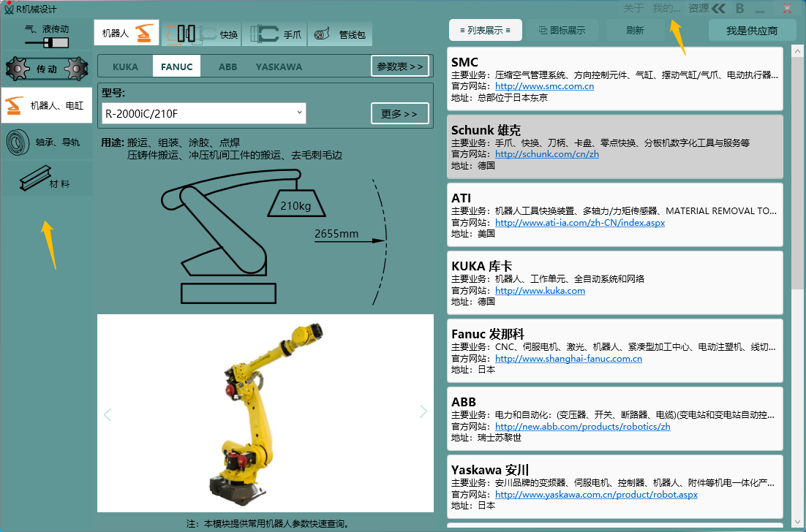Switch to the 手爪 gripper tab

pos(274,34)
